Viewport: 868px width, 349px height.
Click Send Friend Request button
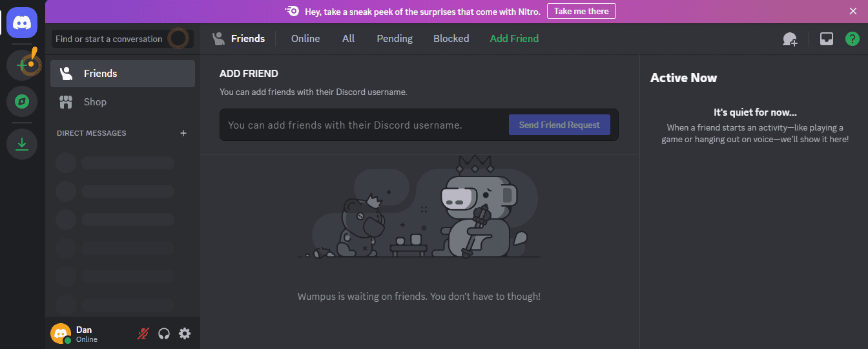pyautogui.click(x=559, y=125)
